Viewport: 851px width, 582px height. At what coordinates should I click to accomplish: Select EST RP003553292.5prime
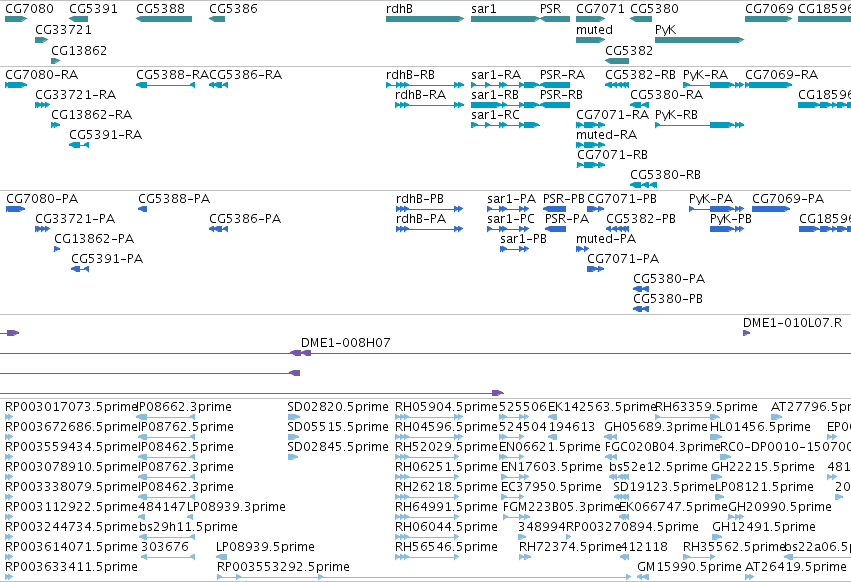pos(283,567)
